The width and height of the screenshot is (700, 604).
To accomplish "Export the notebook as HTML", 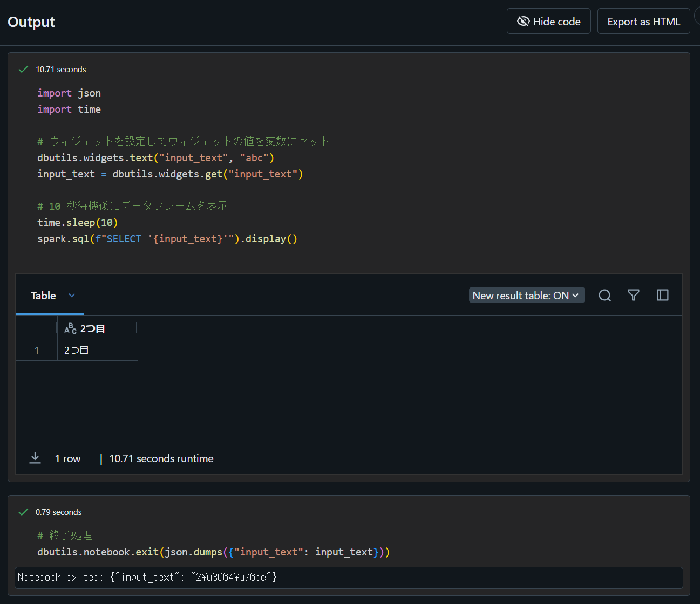I will point(643,21).
